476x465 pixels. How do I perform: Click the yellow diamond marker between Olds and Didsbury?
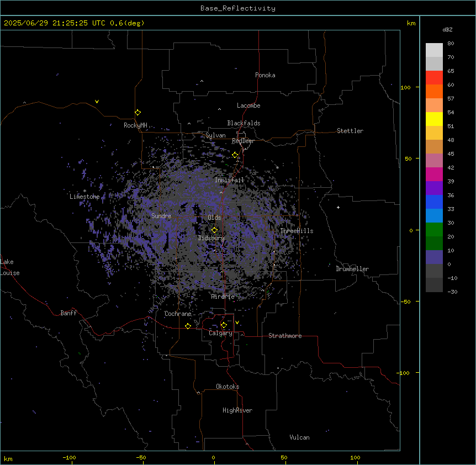215,230
